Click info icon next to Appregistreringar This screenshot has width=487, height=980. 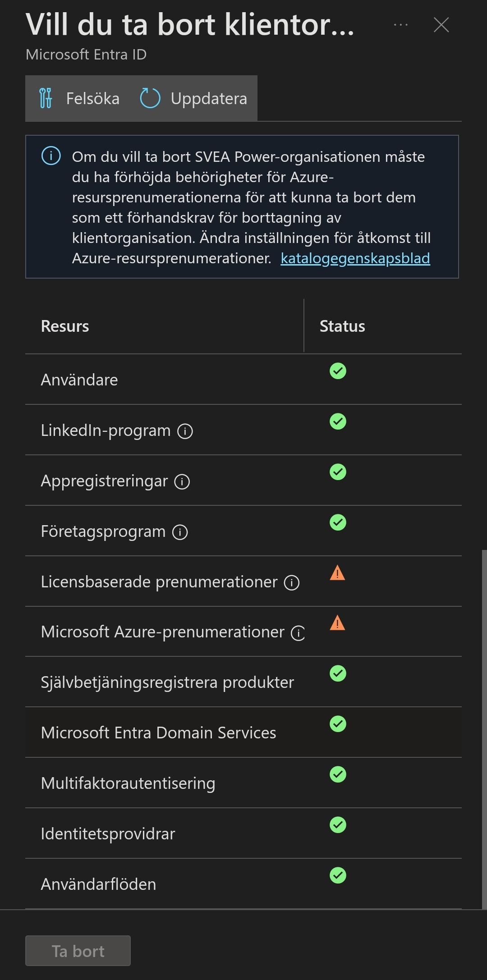pyautogui.click(x=182, y=482)
